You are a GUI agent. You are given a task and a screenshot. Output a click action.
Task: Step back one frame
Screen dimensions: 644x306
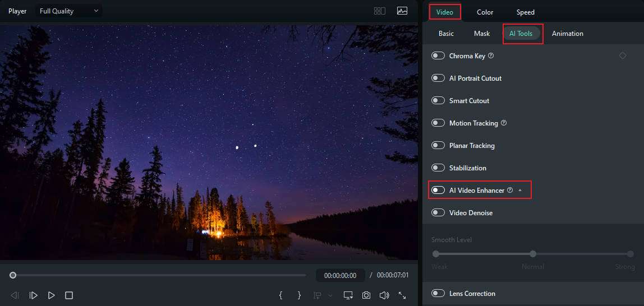coord(15,295)
